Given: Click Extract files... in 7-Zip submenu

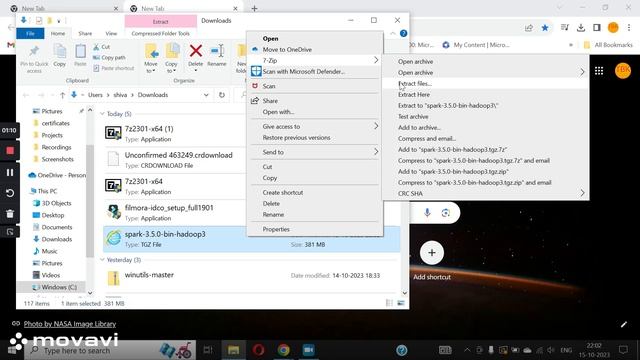Looking at the screenshot, I should [415, 84].
